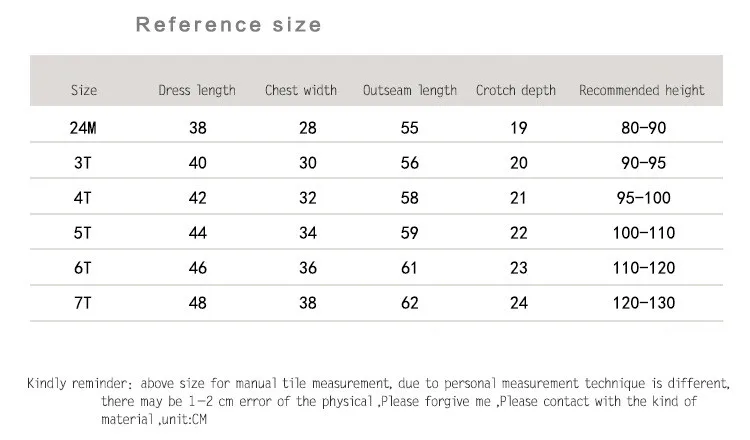750x440 pixels.
Task: Select the 6T size row label
Action: (82, 268)
